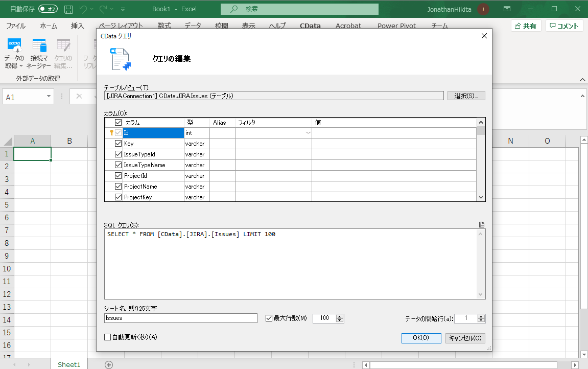This screenshot has height=369, width=588.
Task: Open the JonathanHikita account avatar
Action: pos(483,9)
